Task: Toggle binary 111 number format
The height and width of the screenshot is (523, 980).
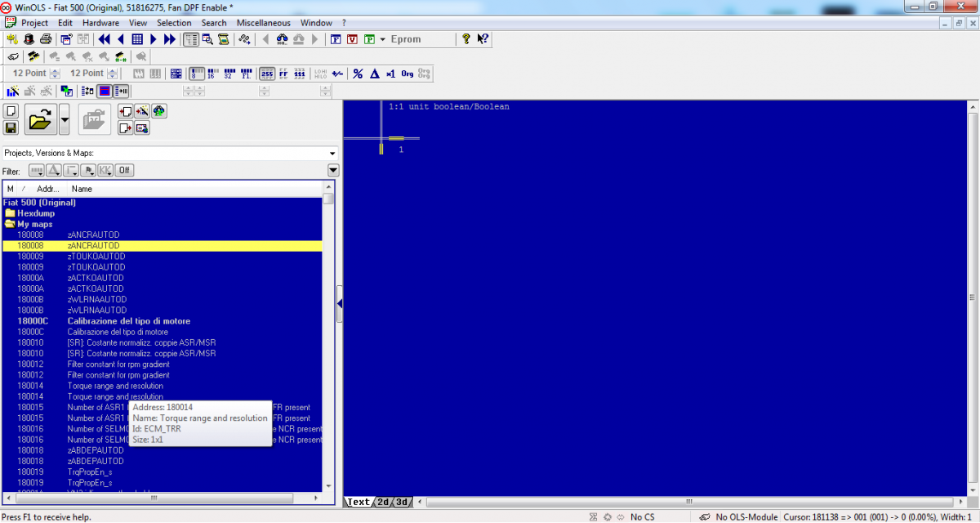Action: [x=300, y=74]
